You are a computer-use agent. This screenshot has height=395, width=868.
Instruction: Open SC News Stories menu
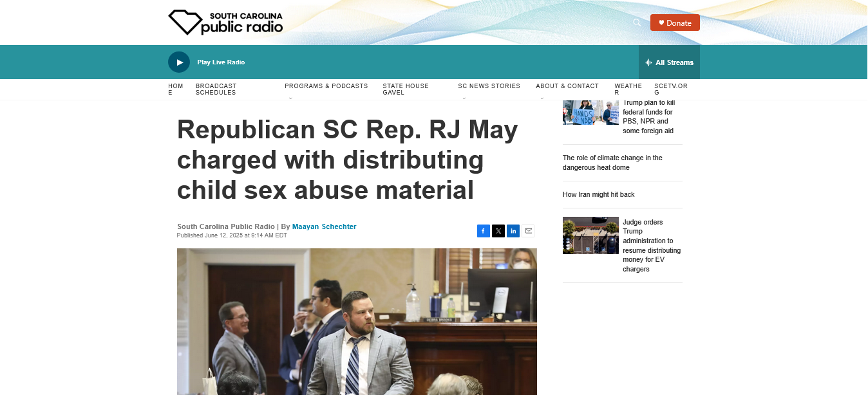(489, 86)
